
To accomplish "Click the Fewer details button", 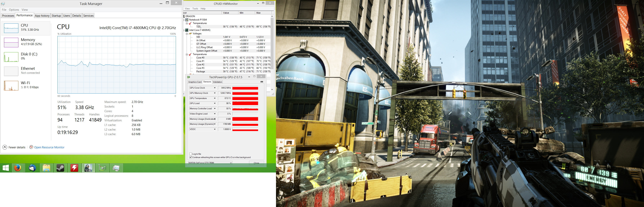I will (14, 147).
